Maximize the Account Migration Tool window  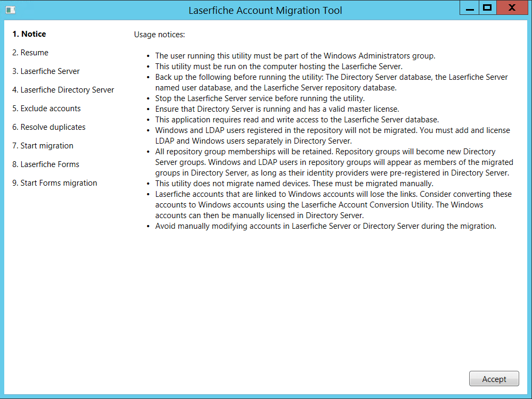click(x=488, y=8)
